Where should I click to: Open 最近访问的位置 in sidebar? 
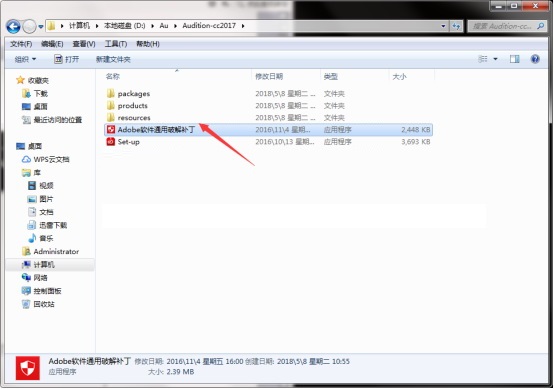click(58, 120)
